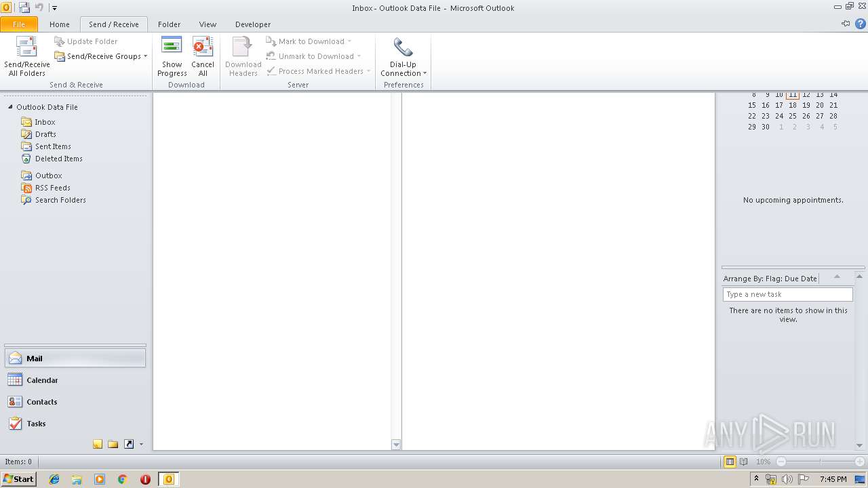This screenshot has width=868, height=488.
Task: Open the Process Marked Headers dropdown
Action: tap(318, 71)
